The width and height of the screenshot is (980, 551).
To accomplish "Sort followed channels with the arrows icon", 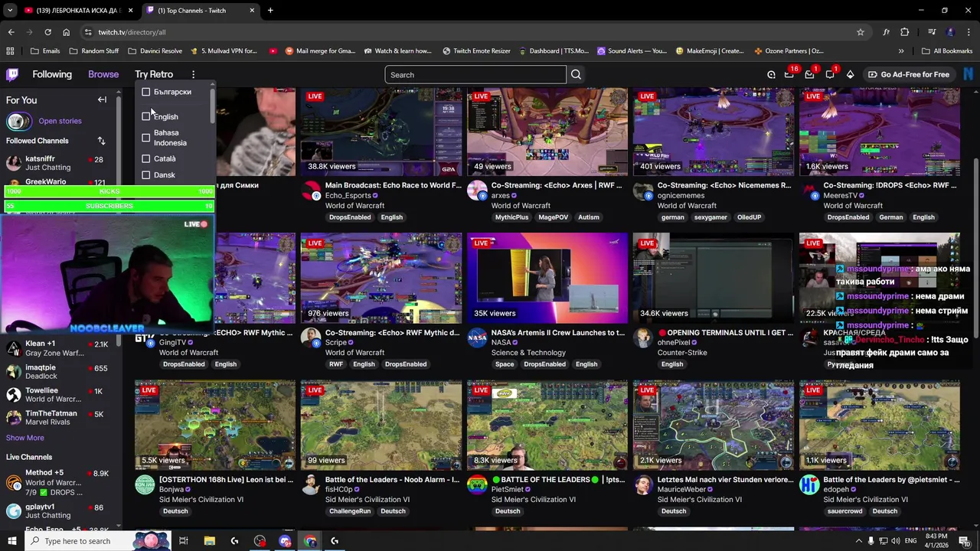I will (x=101, y=141).
